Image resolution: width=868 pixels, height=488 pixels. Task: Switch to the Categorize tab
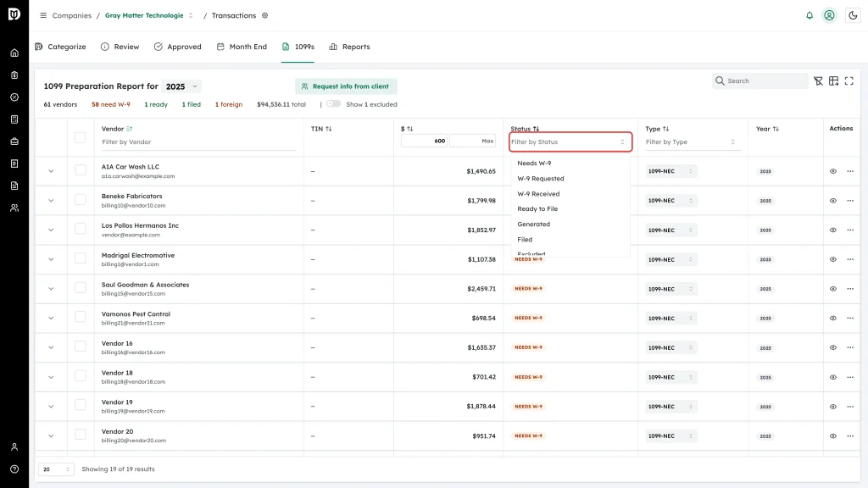coord(60,47)
